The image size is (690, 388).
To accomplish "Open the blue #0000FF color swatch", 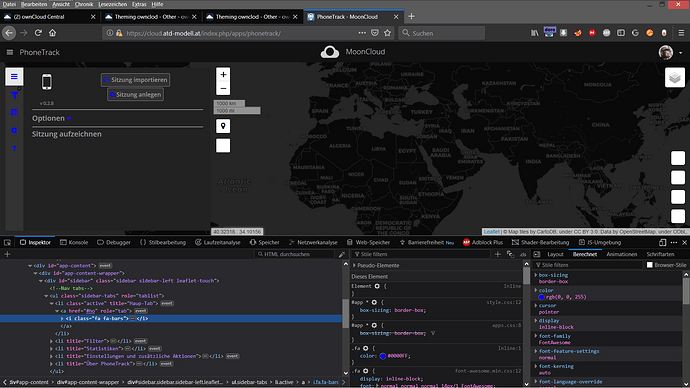I will click(383, 356).
